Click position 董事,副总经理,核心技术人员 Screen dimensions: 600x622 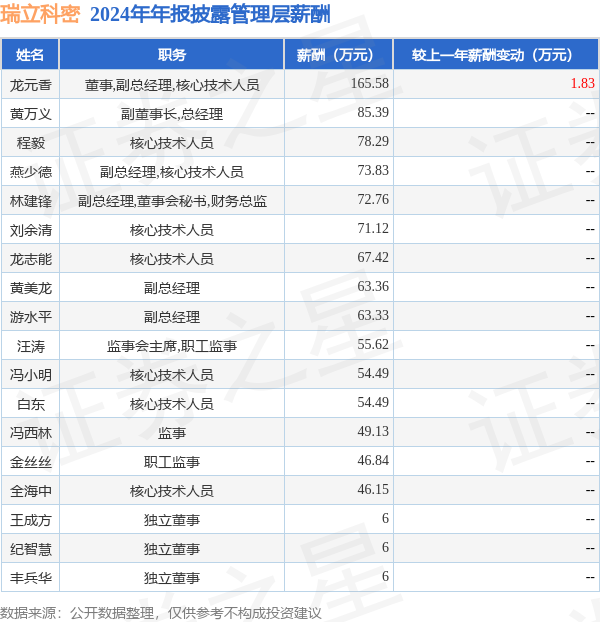[x=172, y=85]
